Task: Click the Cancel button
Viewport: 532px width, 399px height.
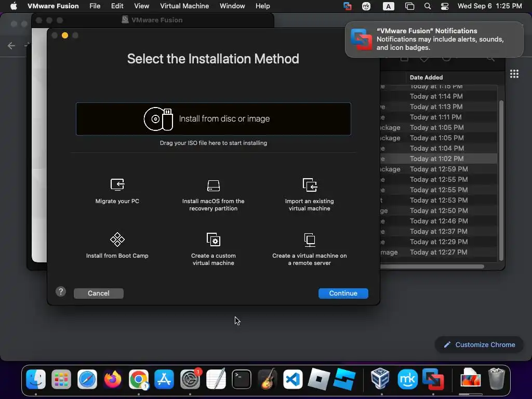Action: (x=98, y=293)
